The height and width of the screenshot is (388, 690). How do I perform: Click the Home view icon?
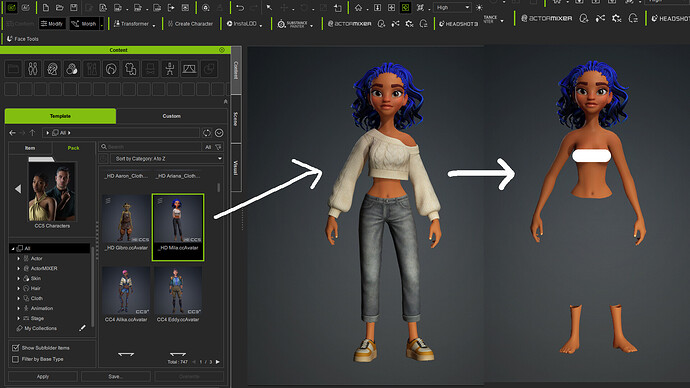pos(359,8)
